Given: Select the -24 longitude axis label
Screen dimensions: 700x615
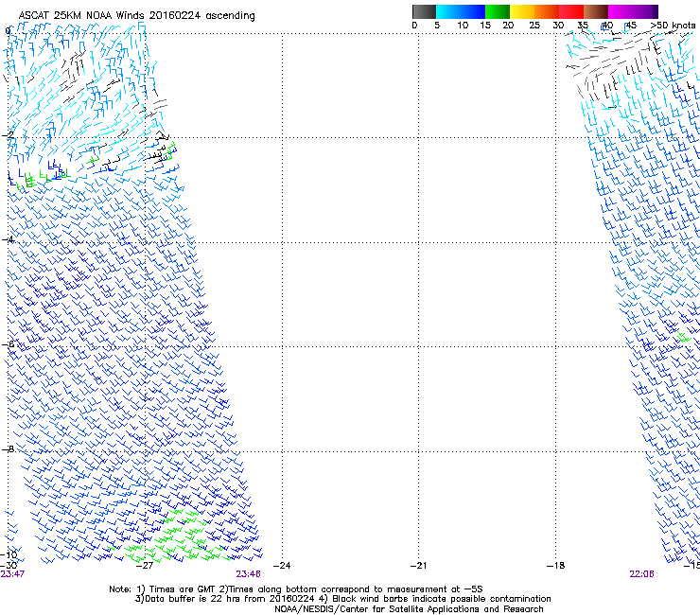Looking at the screenshot, I should click(x=282, y=566).
